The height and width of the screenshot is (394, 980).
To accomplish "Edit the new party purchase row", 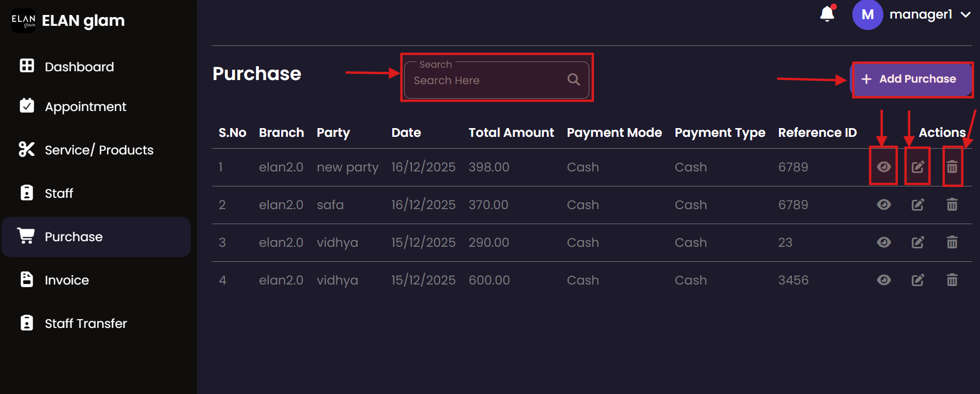I will (917, 167).
